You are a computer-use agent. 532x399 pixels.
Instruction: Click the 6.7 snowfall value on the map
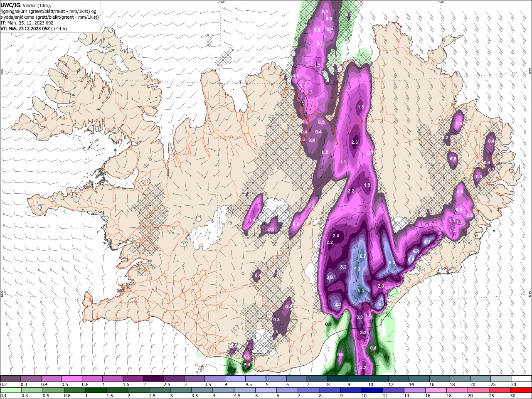pos(362,256)
